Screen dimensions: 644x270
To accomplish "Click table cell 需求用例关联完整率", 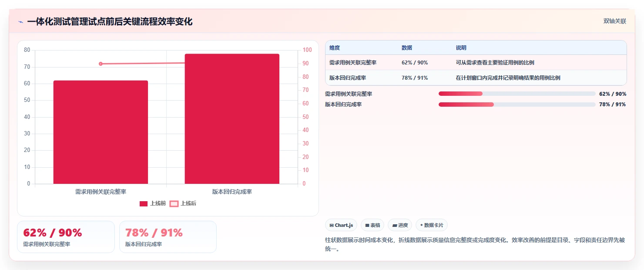I will [x=353, y=63].
